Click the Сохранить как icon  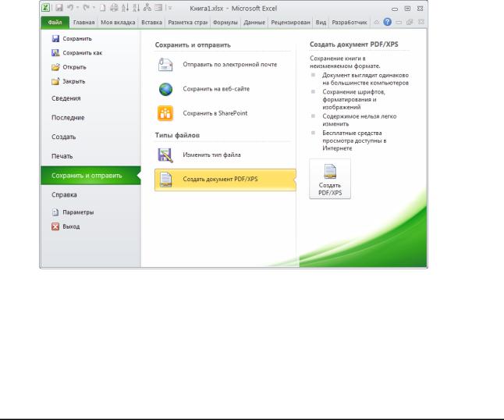55,53
